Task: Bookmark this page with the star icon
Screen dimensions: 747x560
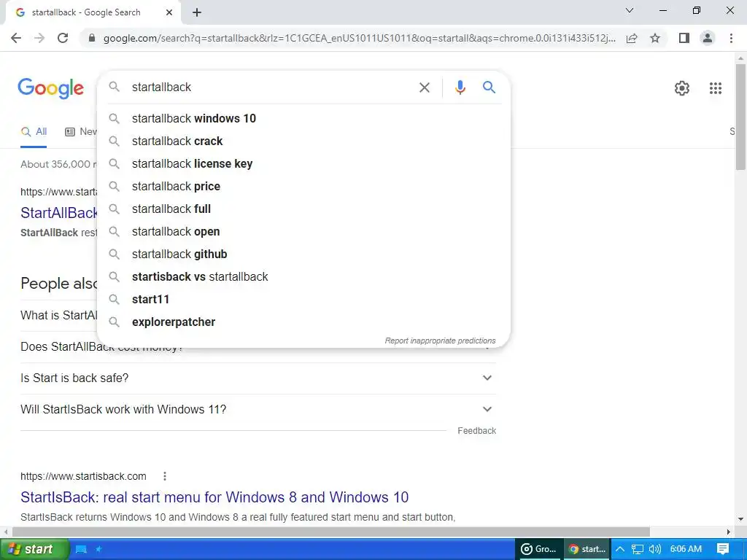Action: coord(655,38)
